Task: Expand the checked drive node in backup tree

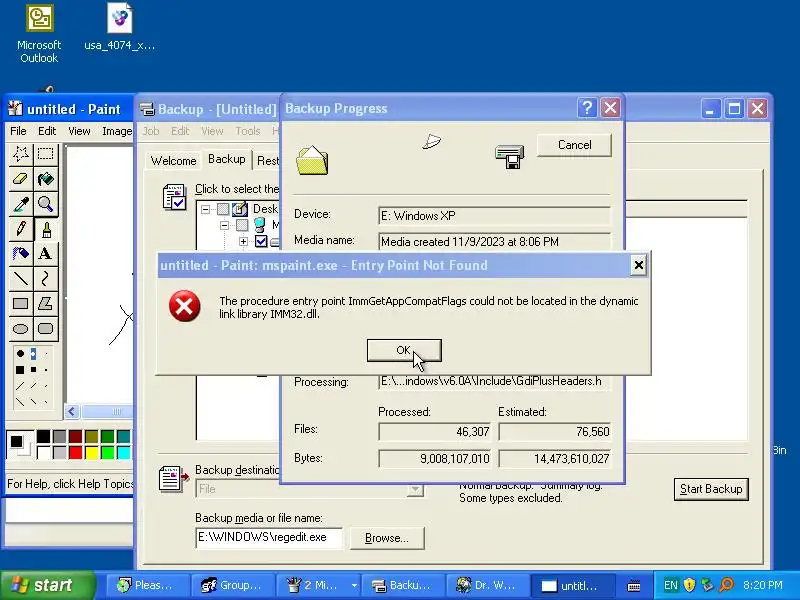Action: coord(243,241)
